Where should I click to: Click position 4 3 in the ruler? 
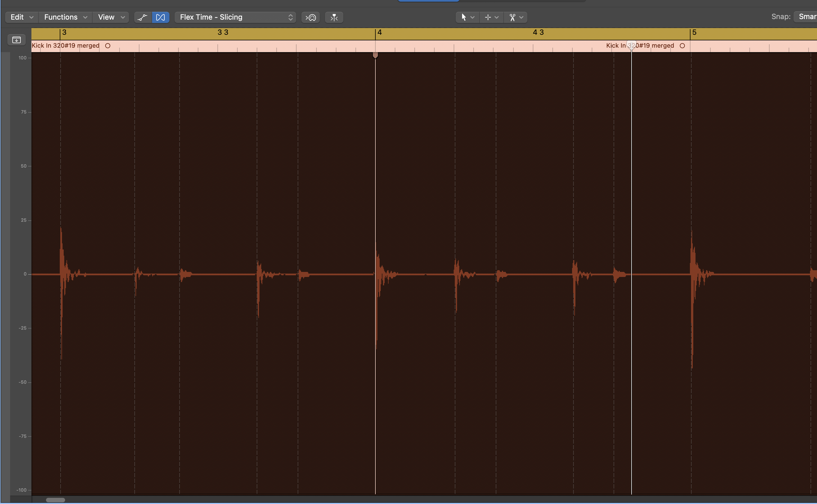tap(538, 32)
